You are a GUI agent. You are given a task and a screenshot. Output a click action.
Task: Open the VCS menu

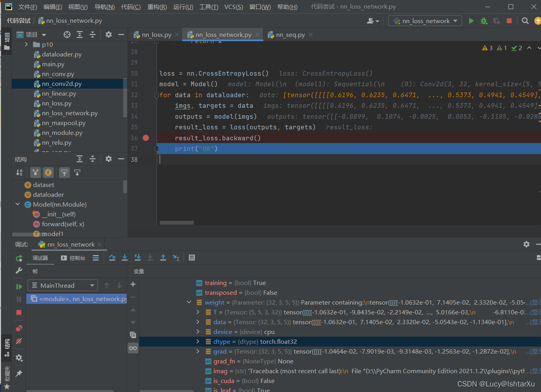click(x=233, y=7)
